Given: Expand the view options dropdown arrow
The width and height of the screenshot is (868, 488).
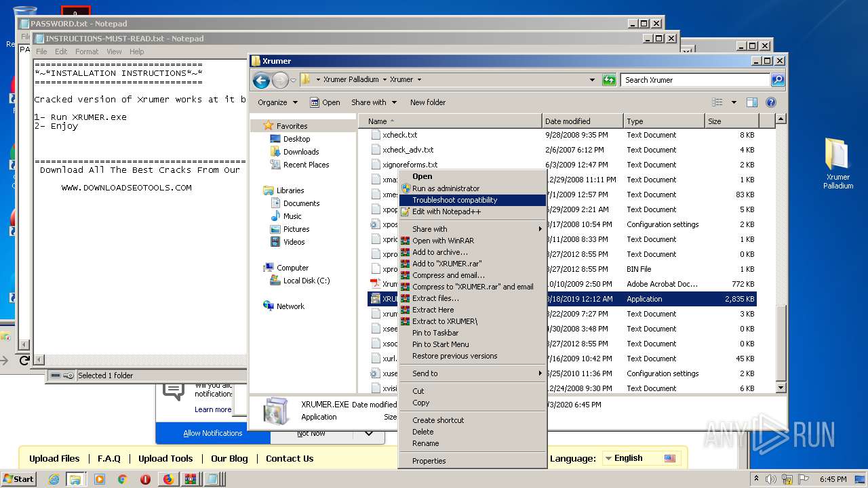Looking at the screenshot, I should tap(733, 102).
